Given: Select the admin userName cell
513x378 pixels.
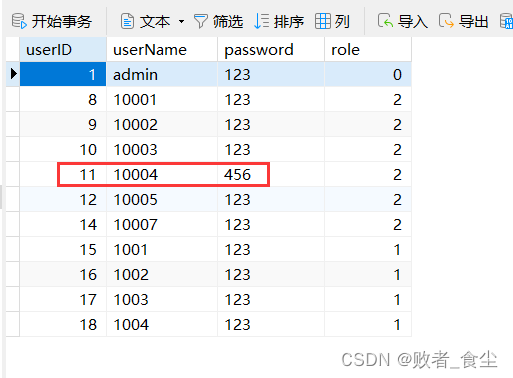Looking at the screenshot, I should pos(162,74).
